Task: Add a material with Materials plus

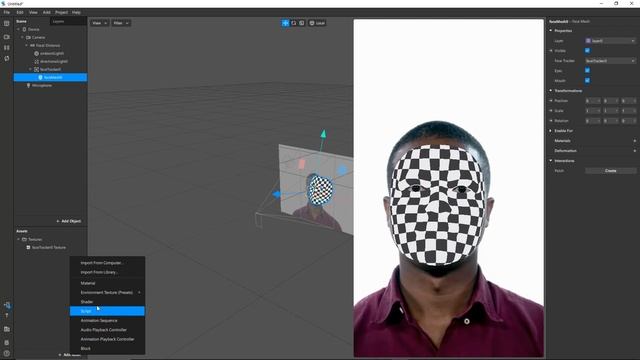Action: click(x=635, y=141)
